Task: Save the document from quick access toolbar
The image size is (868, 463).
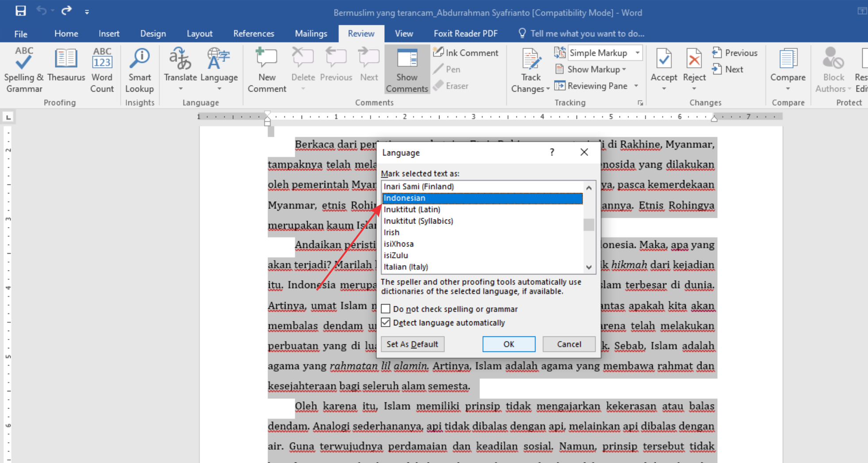Action: click(x=20, y=11)
